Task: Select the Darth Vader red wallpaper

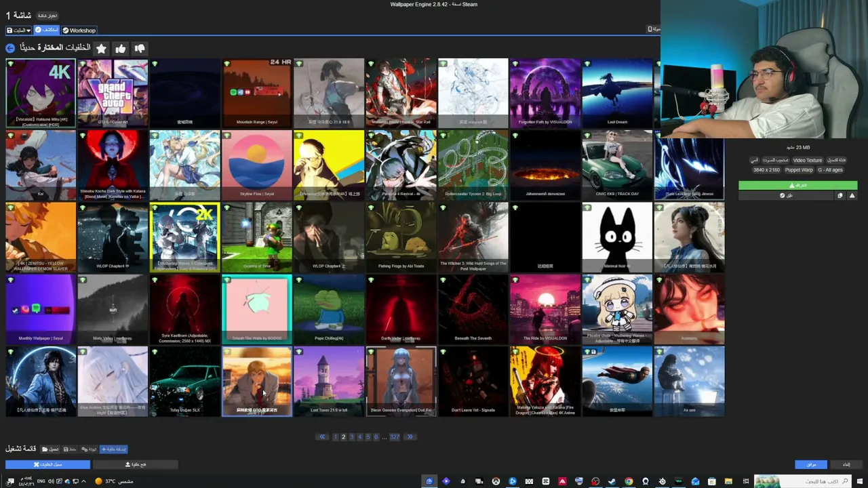Action: point(401,309)
